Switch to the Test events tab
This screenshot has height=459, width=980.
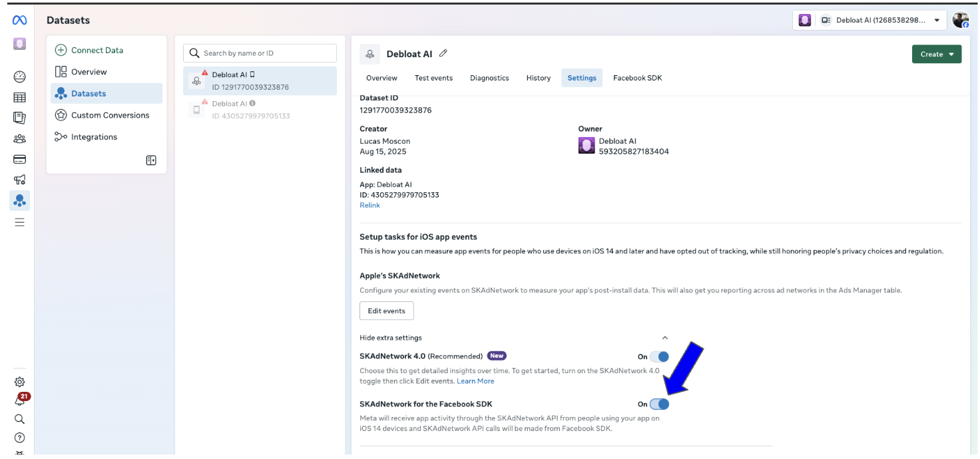pos(433,78)
